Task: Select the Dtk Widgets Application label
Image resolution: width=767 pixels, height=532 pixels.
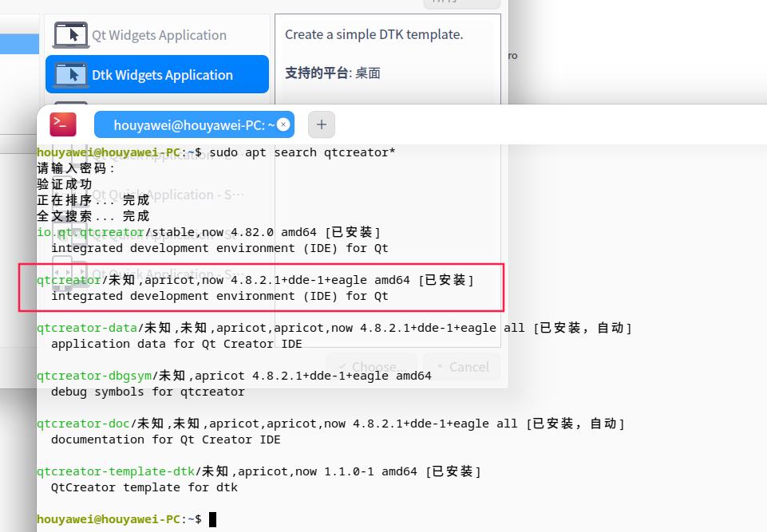Action: [x=162, y=75]
